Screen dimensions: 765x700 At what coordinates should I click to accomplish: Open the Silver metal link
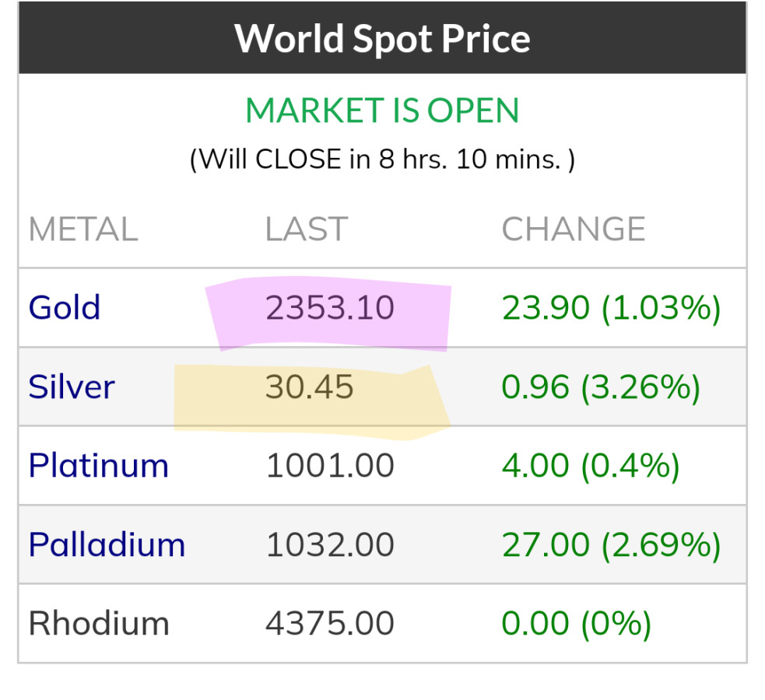click(72, 387)
